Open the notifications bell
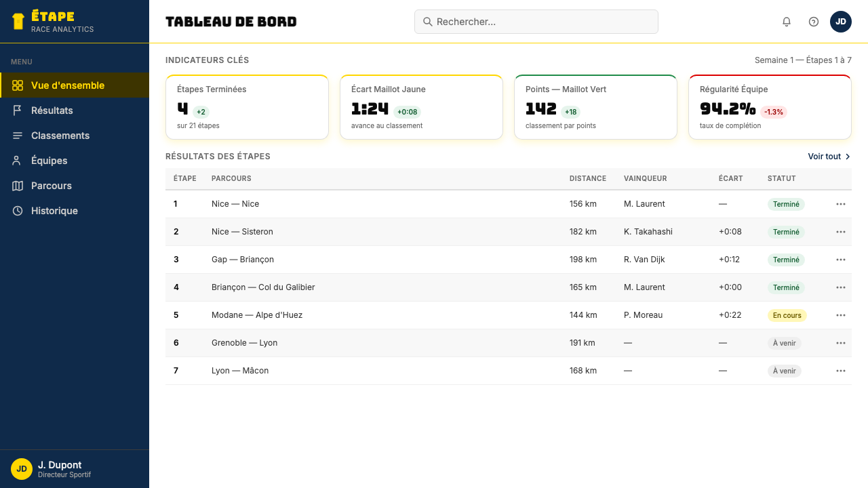The image size is (868, 488). 787,22
